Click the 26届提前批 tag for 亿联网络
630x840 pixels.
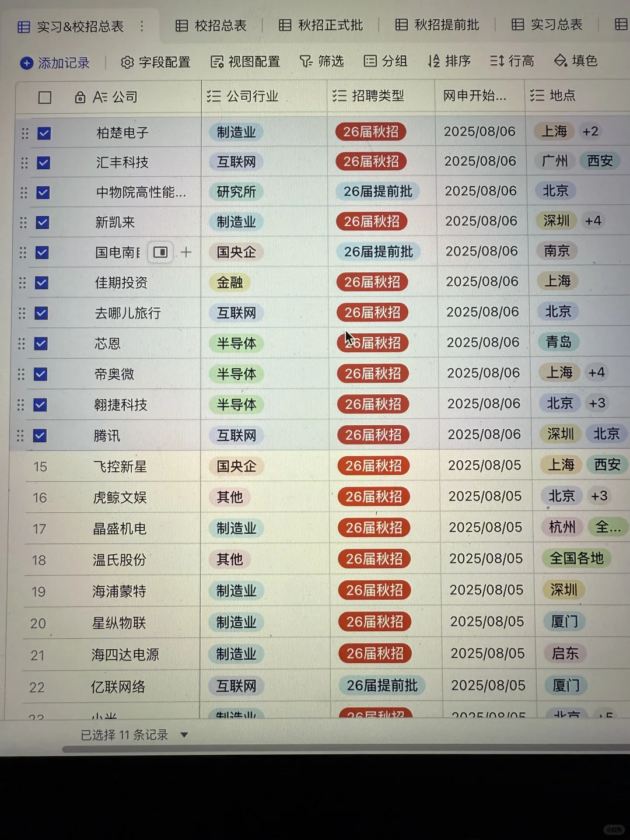coord(382,685)
